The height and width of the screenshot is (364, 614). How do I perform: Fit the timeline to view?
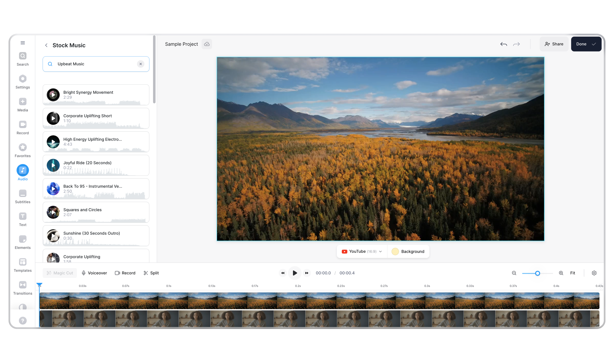click(572, 273)
